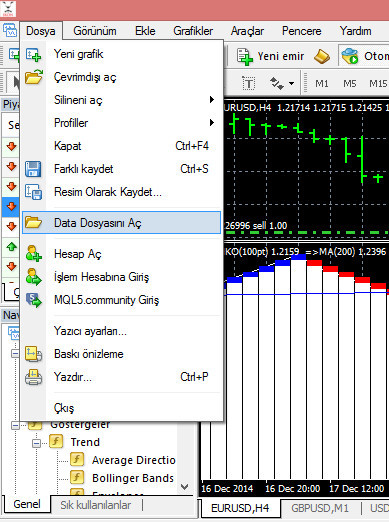Open the Grafikler menu
The image size is (389, 522).
pos(193,31)
